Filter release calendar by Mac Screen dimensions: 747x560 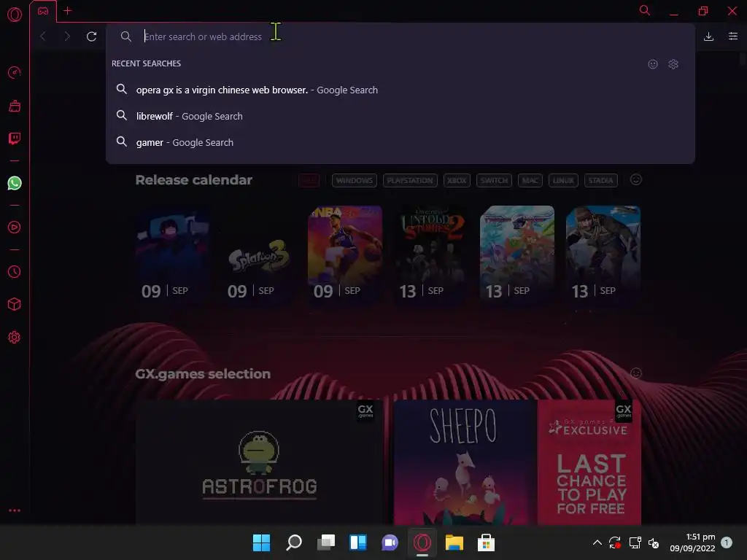tap(530, 181)
